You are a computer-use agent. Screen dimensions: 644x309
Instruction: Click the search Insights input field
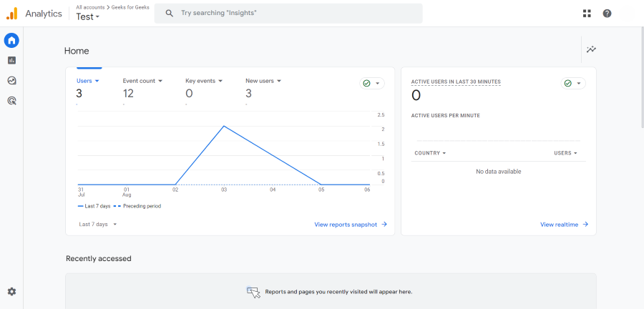293,14
